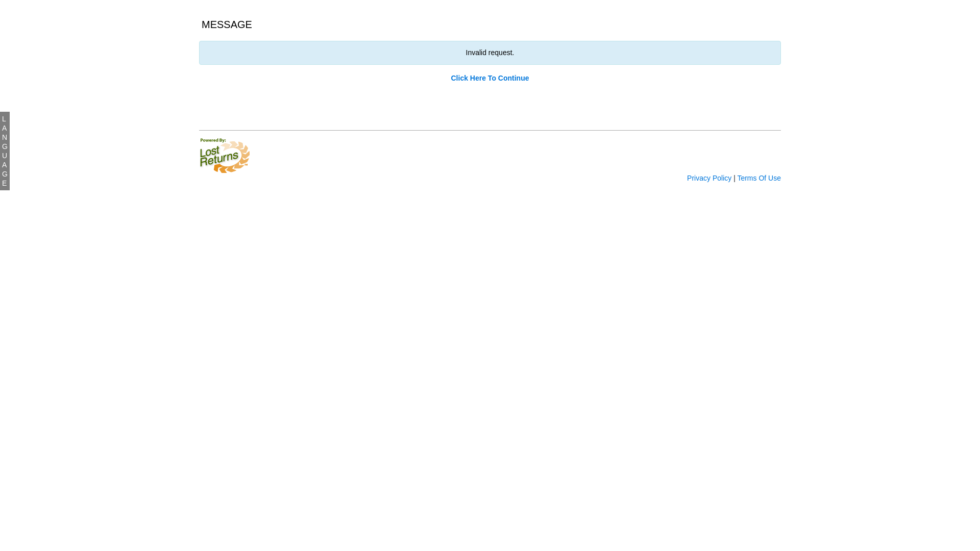Open the Terms Of Use link
Viewport: 980px width, 551px height.
759,178
